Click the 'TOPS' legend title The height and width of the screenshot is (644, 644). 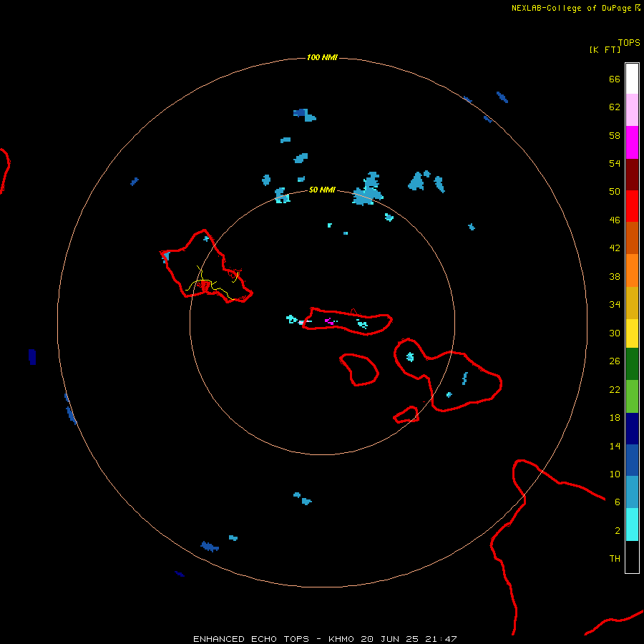(629, 42)
